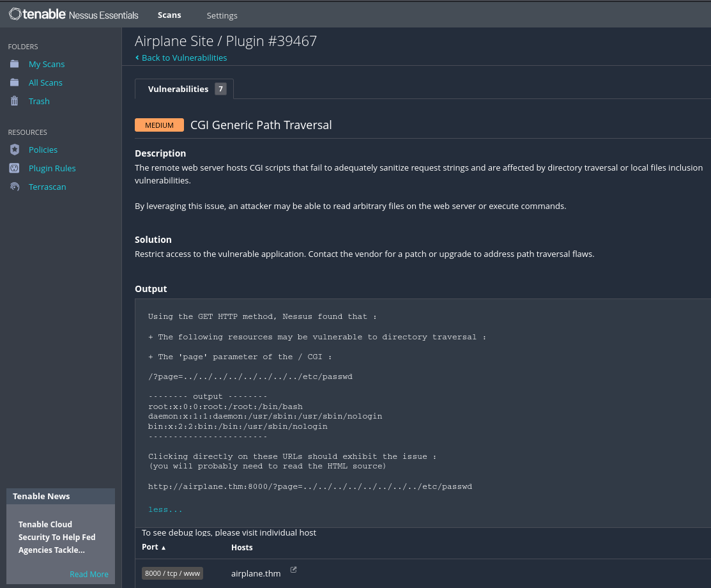Click the Hosts column header

point(241,547)
